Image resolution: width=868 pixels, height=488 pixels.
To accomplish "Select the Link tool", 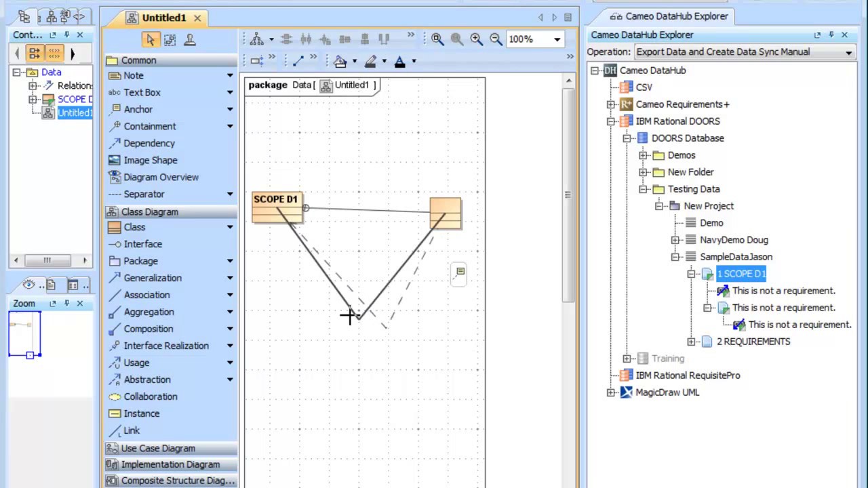I will click(132, 430).
